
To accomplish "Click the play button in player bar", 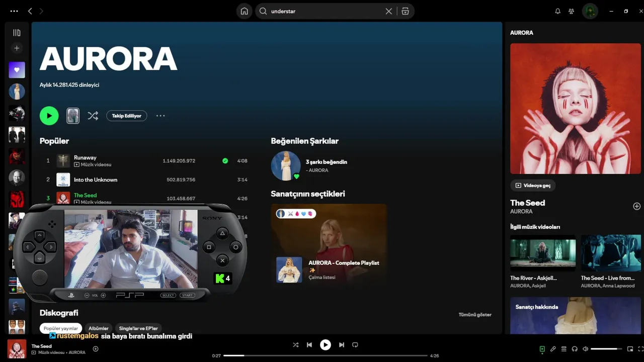I will pos(326,345).
